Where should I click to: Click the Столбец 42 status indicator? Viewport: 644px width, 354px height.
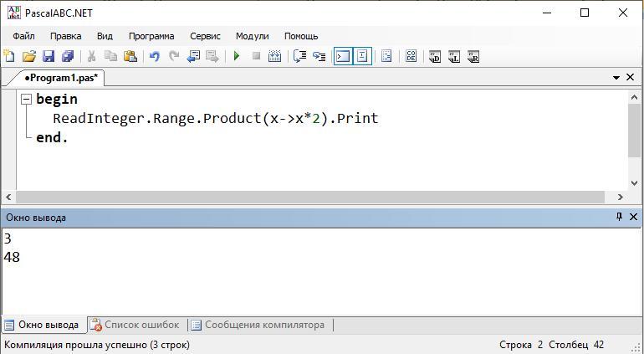pos(575,345)
